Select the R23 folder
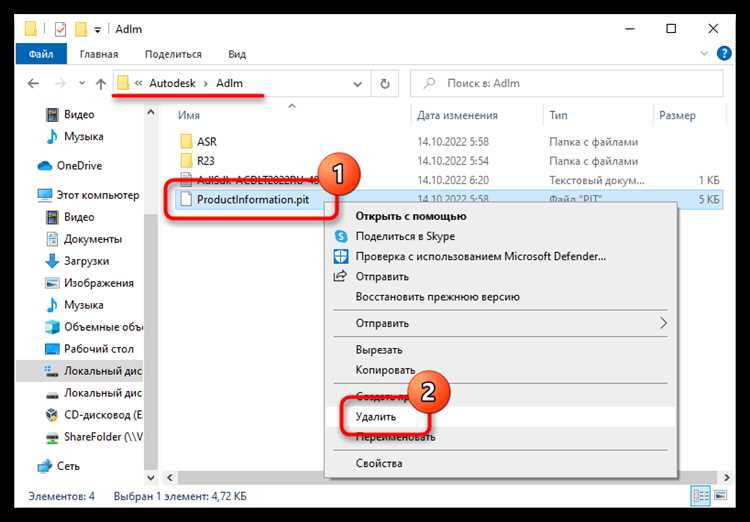This screenshot has width=750, height=522. [206, 161]
